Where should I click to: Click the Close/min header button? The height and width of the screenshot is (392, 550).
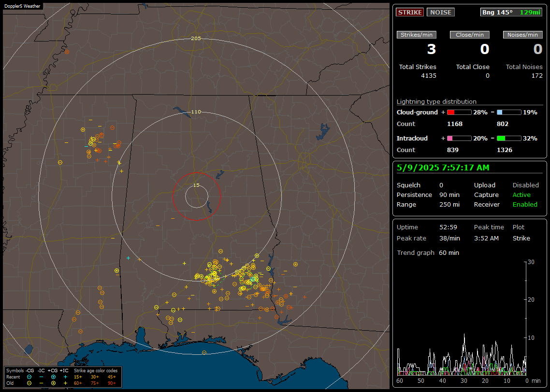click(470, 35)
